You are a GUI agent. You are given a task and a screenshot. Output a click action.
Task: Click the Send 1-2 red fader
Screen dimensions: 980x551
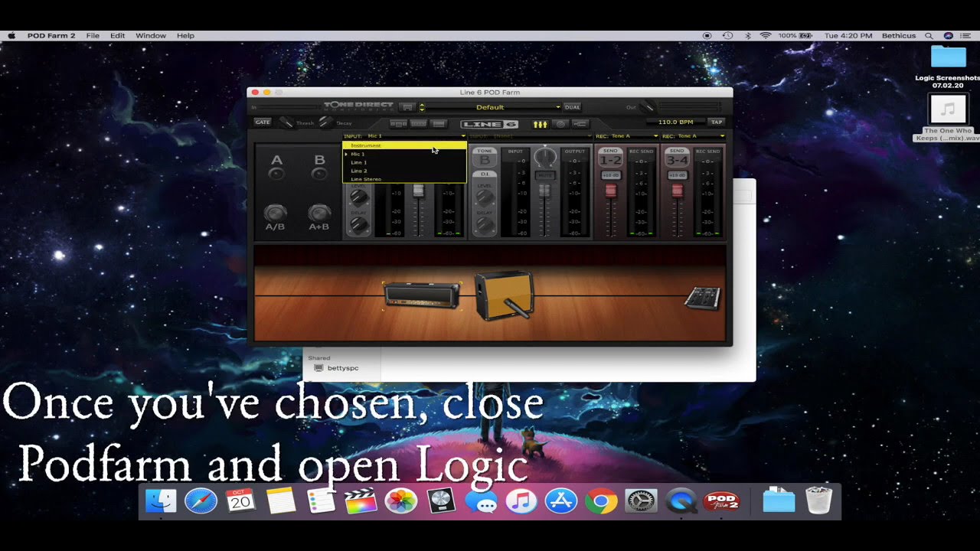click(610, 190)
